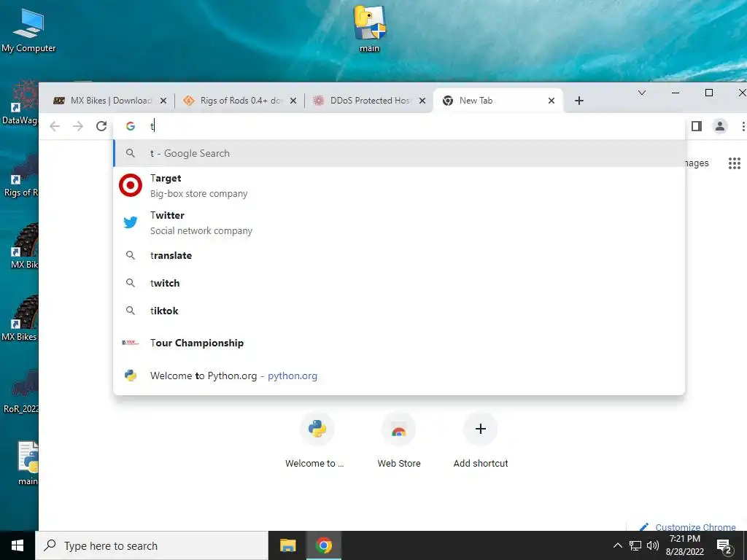Click the Target bullseye logo icon

[x=131, y=186]
